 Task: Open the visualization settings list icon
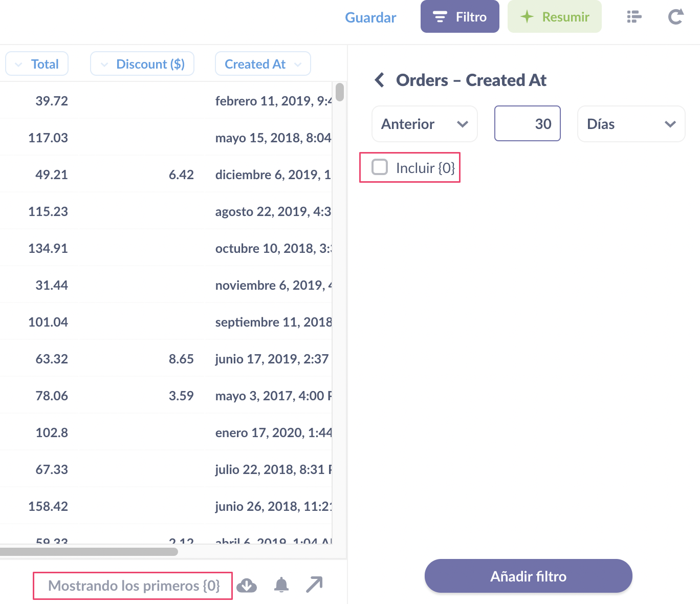[633, 16]
